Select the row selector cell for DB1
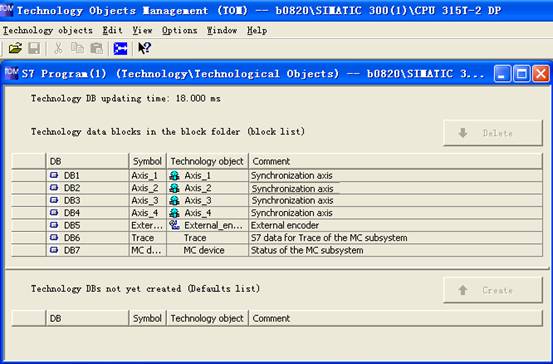Screen dimensions: 553x364 29,175
